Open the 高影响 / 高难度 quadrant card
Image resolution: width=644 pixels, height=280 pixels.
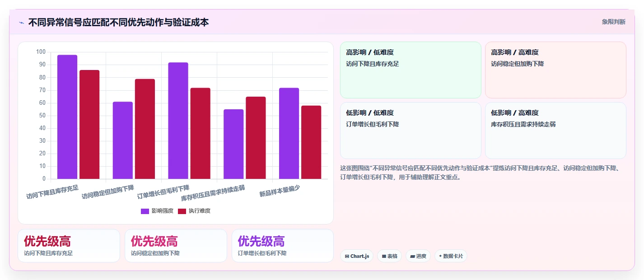[555, 70]
